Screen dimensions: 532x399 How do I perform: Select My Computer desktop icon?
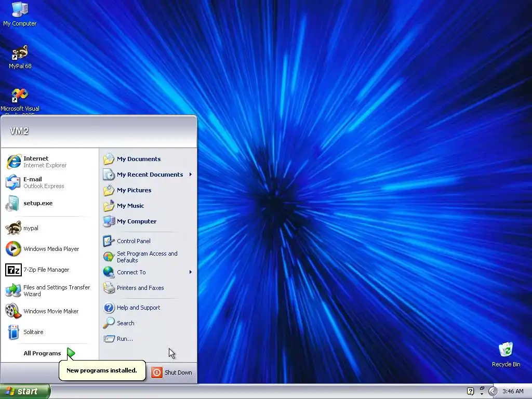[20, 14]
